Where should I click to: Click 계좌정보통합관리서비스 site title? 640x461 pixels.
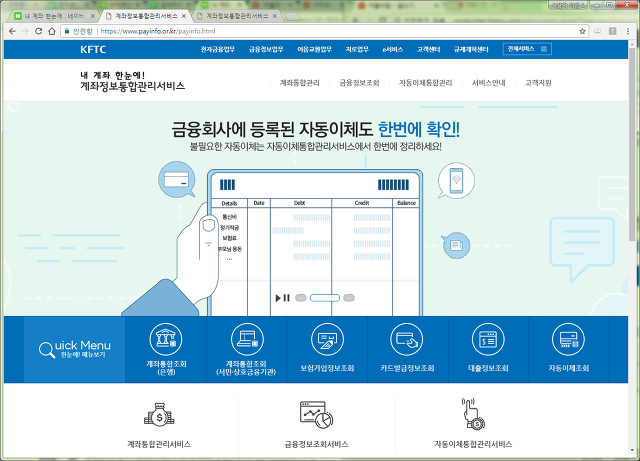[x=132, y=86]
